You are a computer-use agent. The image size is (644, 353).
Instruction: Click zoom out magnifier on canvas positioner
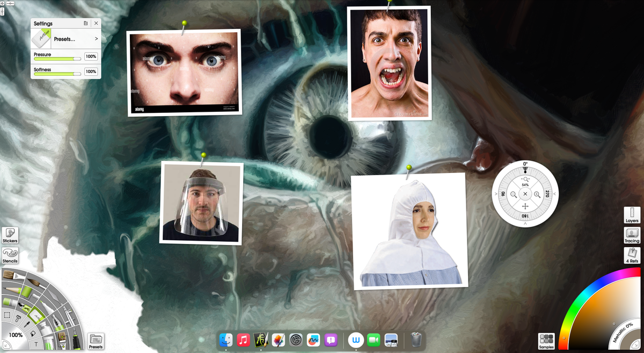point(514,194)
